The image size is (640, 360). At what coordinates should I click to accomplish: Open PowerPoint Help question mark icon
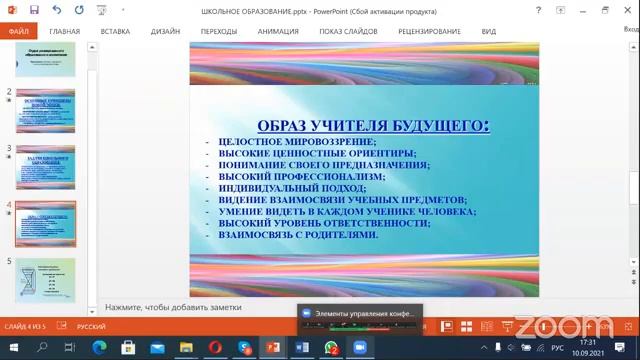[x=538, y=10]
